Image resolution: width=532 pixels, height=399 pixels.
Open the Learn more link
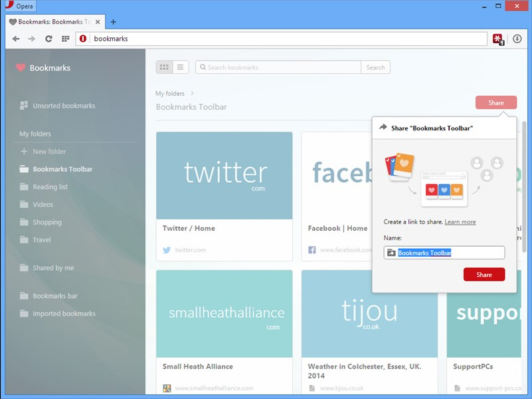point(460,222)
